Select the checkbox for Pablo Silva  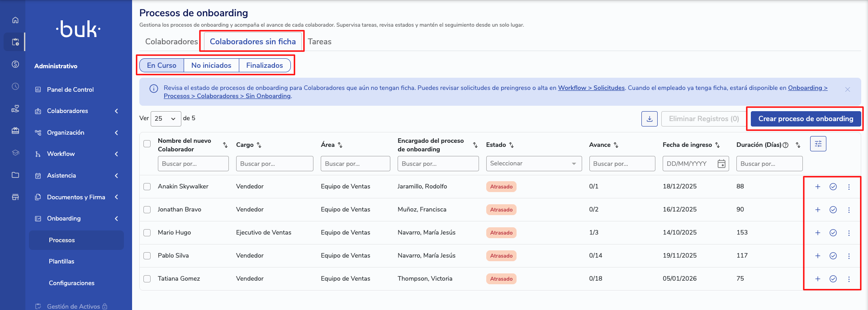(x=147, y=256)
